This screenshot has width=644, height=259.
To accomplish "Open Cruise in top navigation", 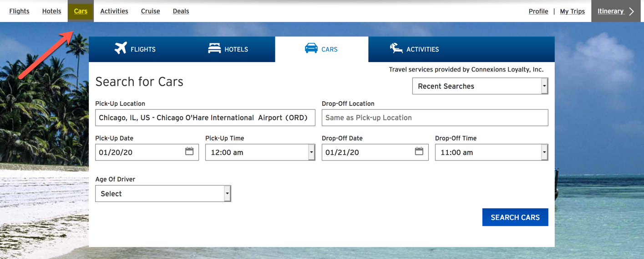I will pyautogui.click(x=150, y=11).
